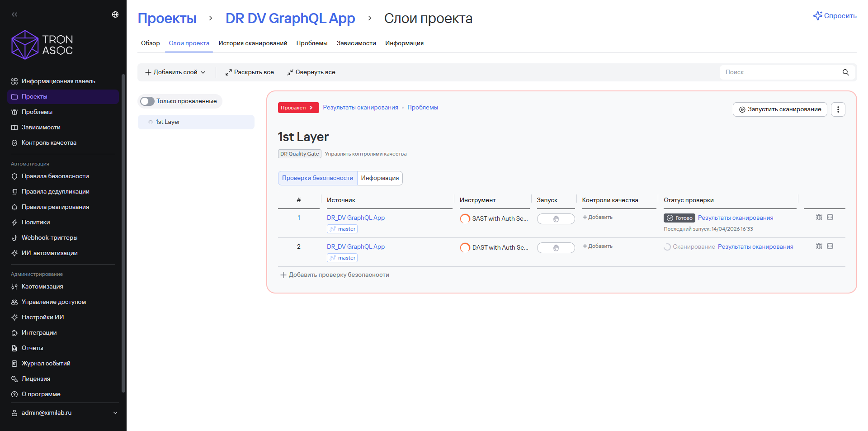Open Контроль качества in sidebar
Screen dimensions: 868x431
point(63,143)
